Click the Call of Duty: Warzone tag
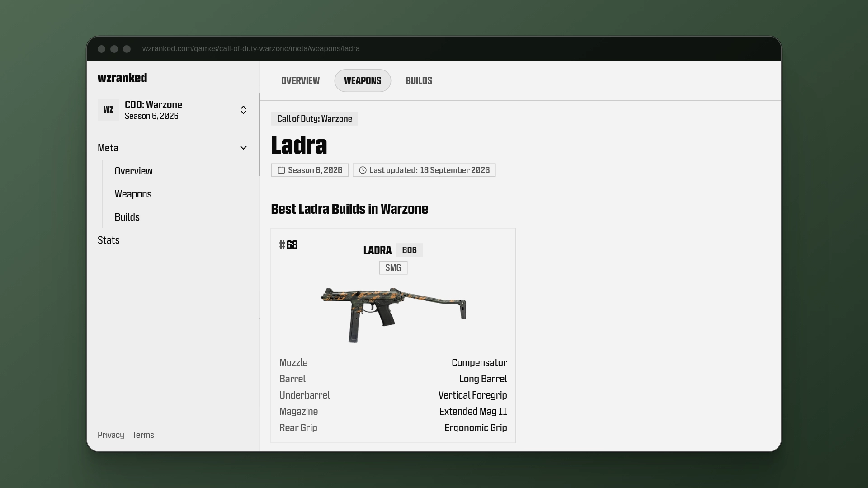The height and width of the screenshot is (488, 868). (x=315, y=118)
